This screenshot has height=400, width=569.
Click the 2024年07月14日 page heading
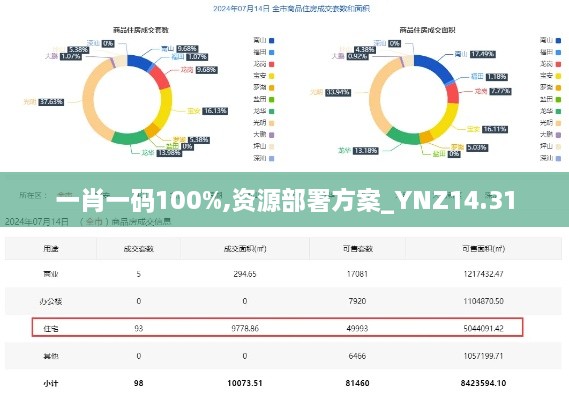pyautogui.click(x=291, y=8)
